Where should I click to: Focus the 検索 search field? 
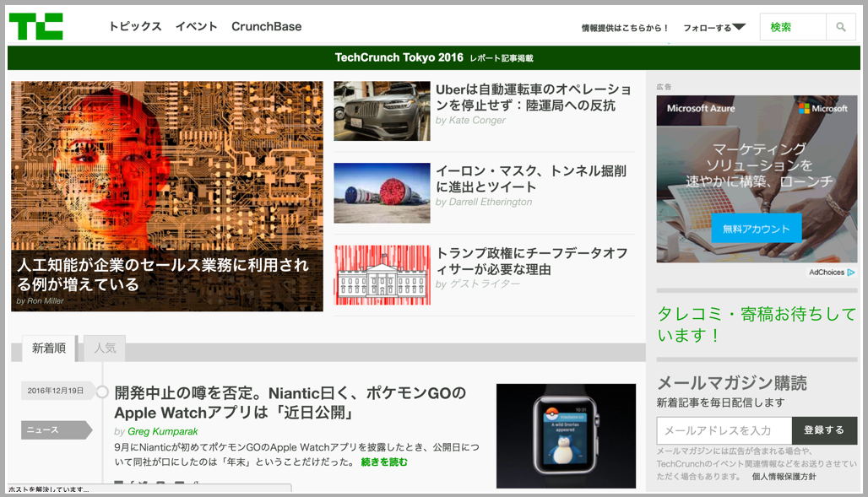[x=793, y=26]
